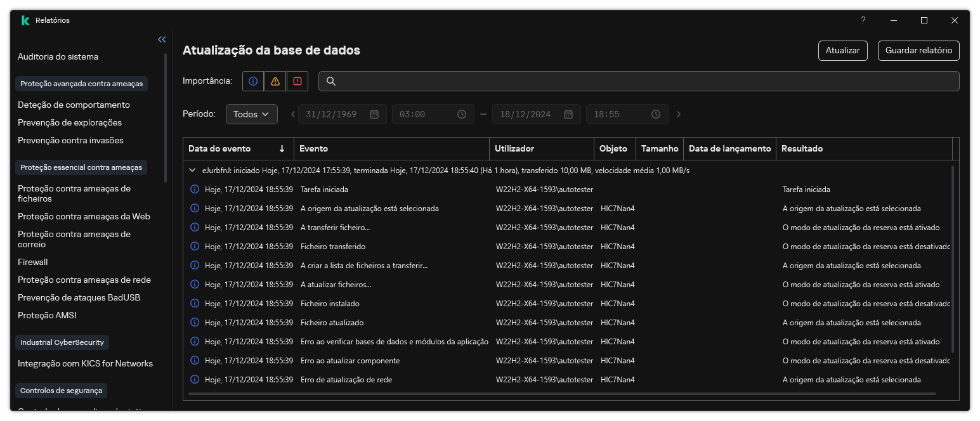This screenshot has height=421, width=980.
Task: Click the next period arrow after end time
Action: (x=678, y=114)
